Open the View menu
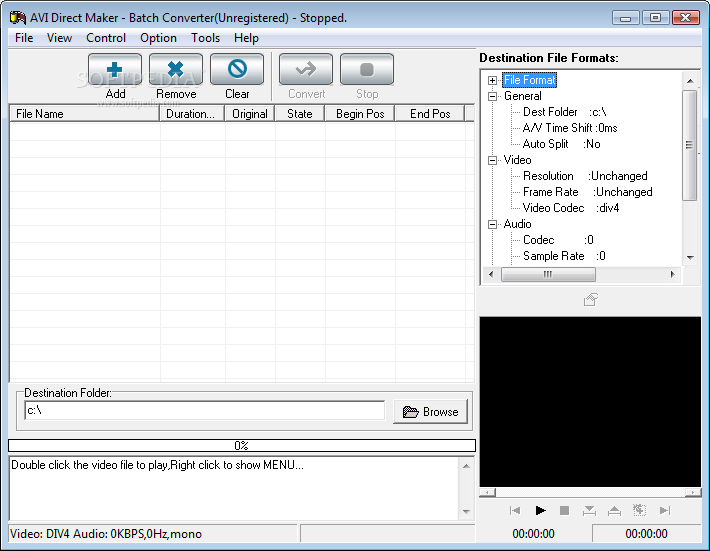This screenshot has height=551, width=710. pos(59,38)
